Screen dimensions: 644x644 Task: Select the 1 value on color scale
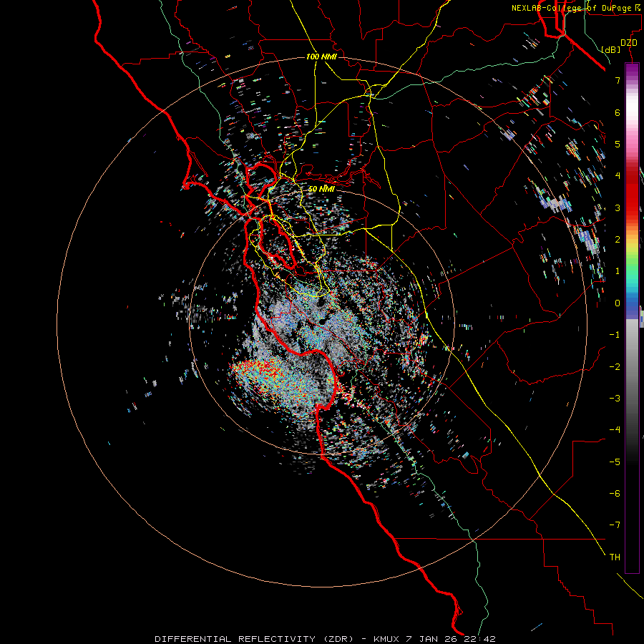(618, 271)
